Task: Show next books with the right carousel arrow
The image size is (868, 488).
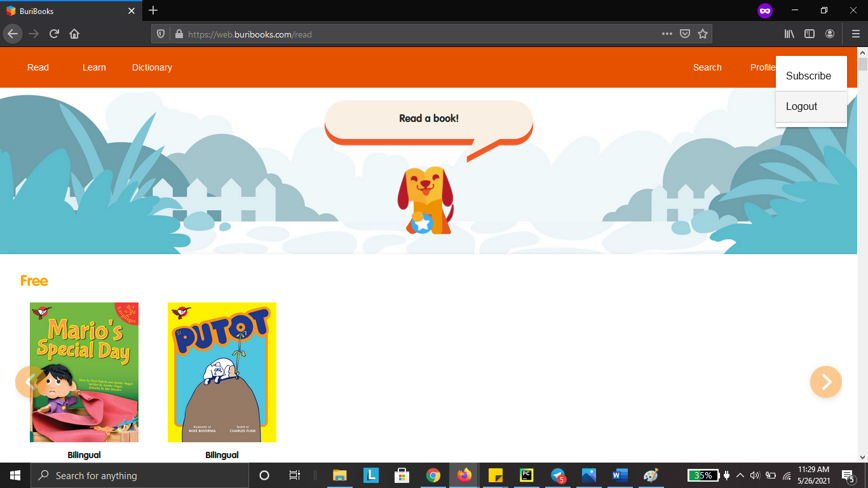Action: (826, 381)
